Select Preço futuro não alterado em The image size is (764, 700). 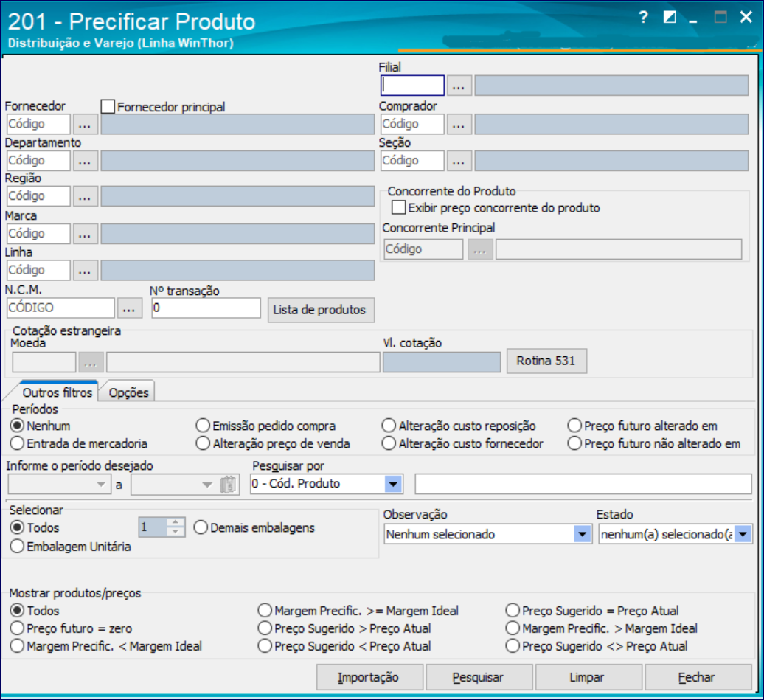(x=574, y=443)
